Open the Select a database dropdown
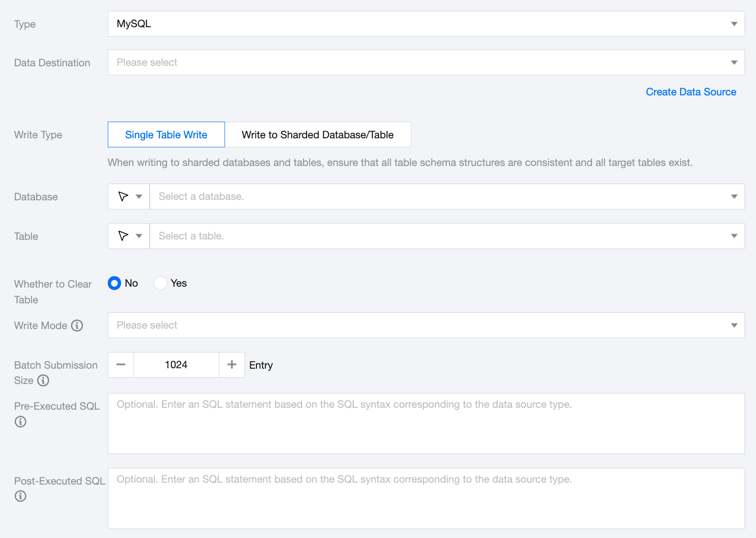 447,197
